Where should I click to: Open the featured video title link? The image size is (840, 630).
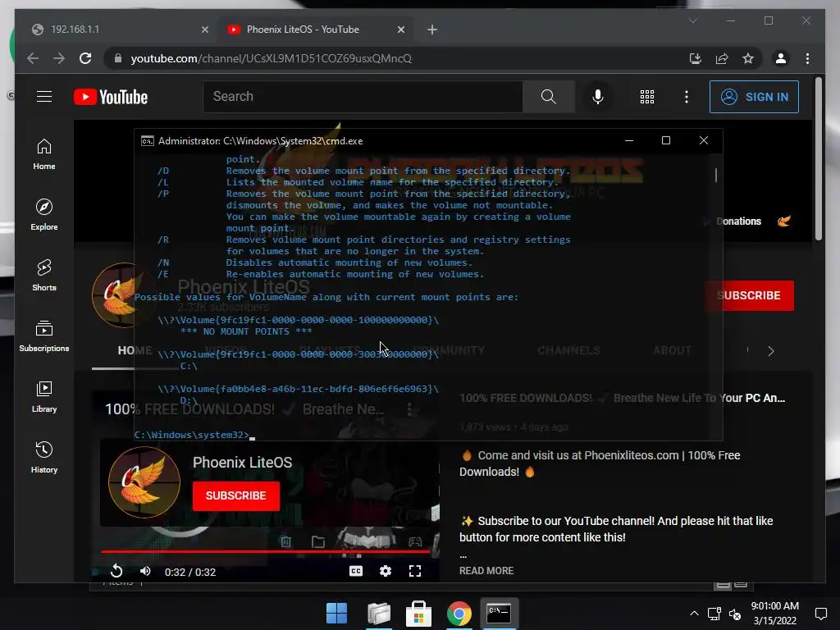tap(622, 398)
